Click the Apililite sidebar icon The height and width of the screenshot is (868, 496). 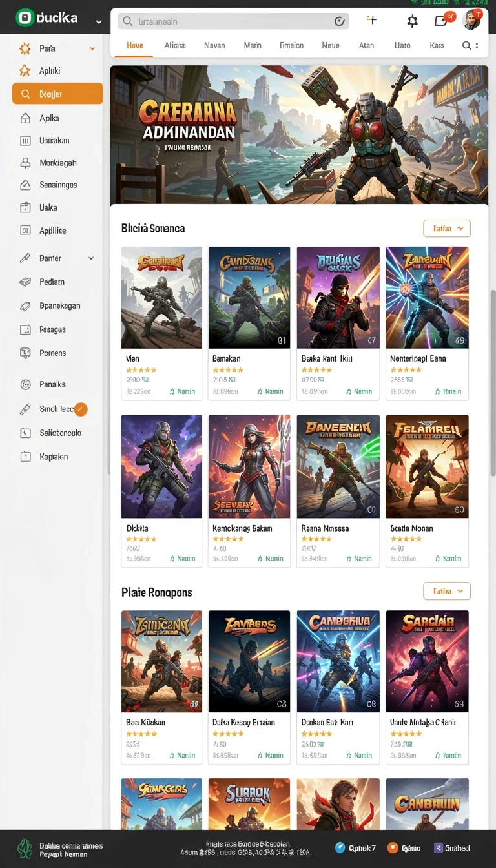point(26,231)
